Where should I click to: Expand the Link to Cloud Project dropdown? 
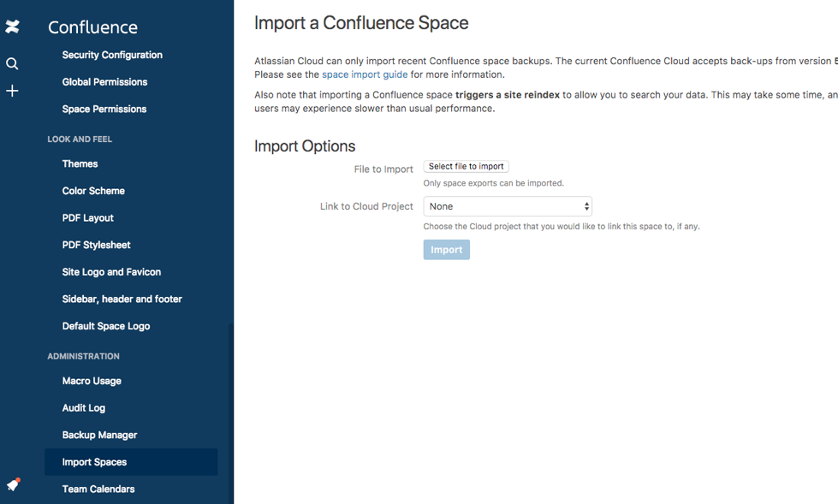pos(508,206)
